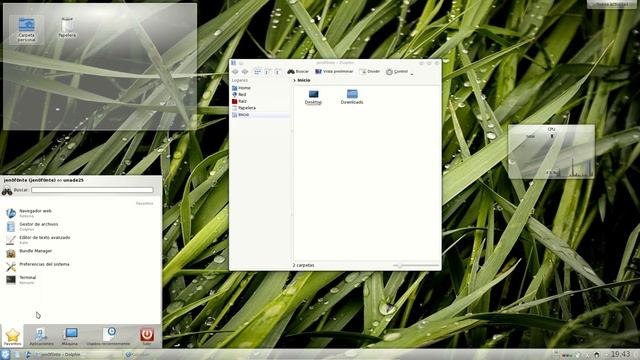Screen dimensions: 640x360
Task: Switch to Usados recientemente tab
Action: coord(109,337)
